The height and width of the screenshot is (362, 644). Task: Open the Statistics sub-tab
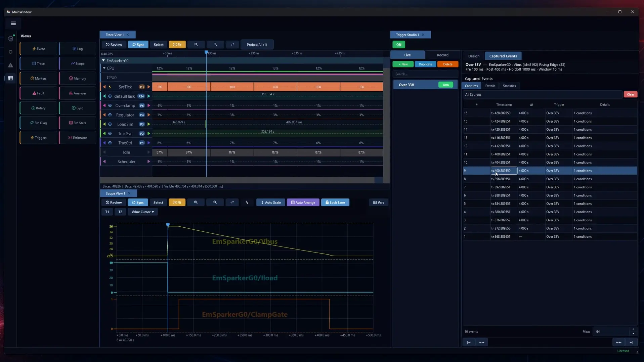[509, 86]
